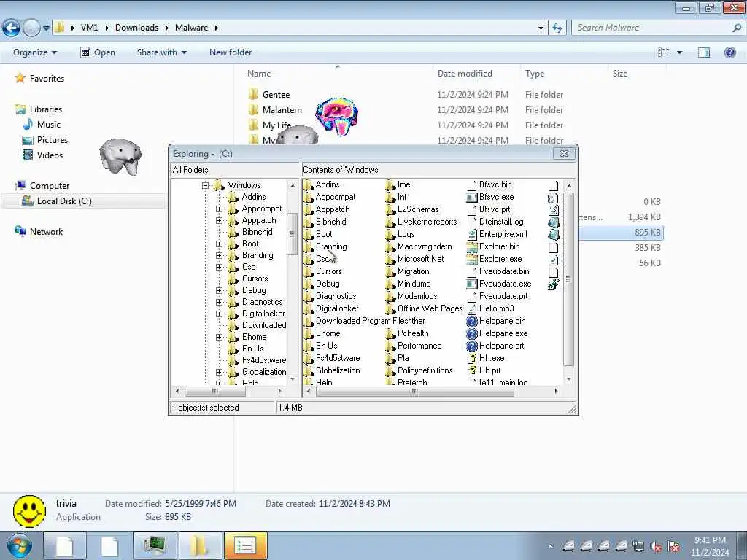Click the Enterprise.xml file icon

point(472,234)
